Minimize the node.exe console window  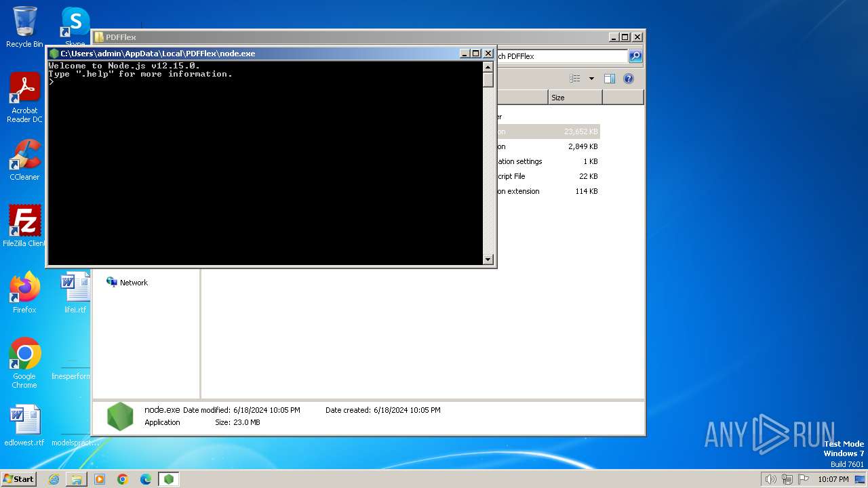pyautogui.click(x=465, y=54)
